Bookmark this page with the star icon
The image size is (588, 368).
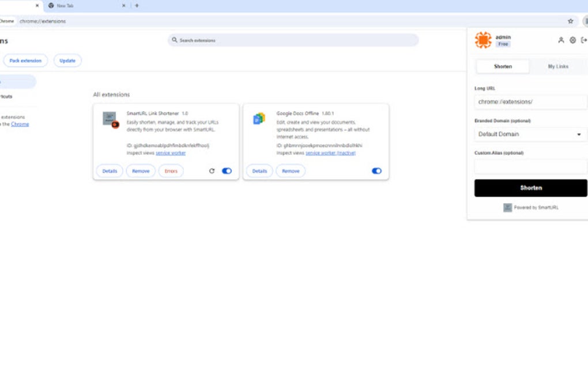(x=570, y=21)
